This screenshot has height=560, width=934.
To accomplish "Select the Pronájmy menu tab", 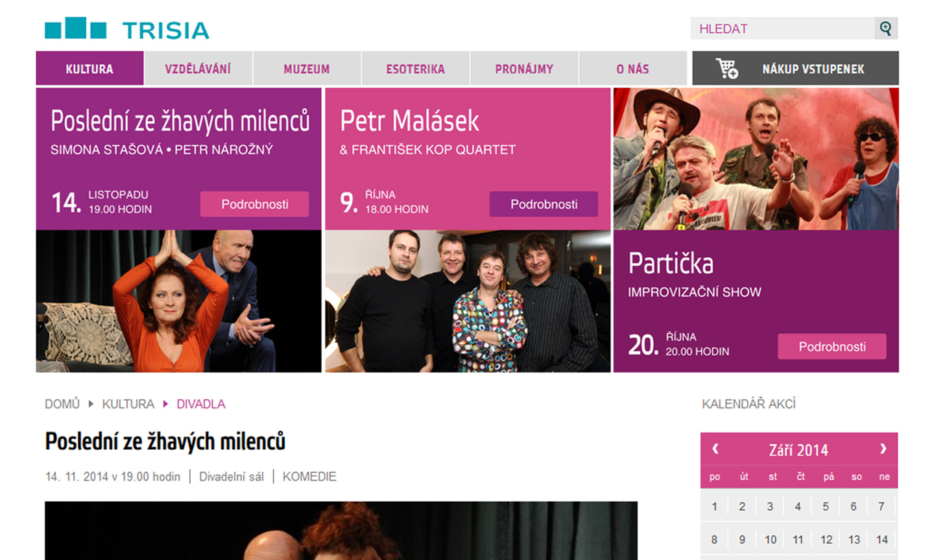I will 524,69.
